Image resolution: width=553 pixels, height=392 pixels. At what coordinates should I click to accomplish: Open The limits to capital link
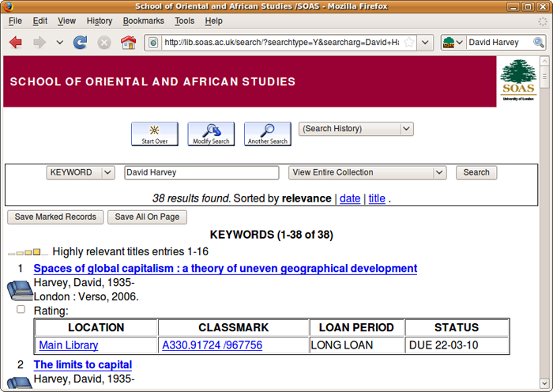pyautogui.click(x=83, y=364)
